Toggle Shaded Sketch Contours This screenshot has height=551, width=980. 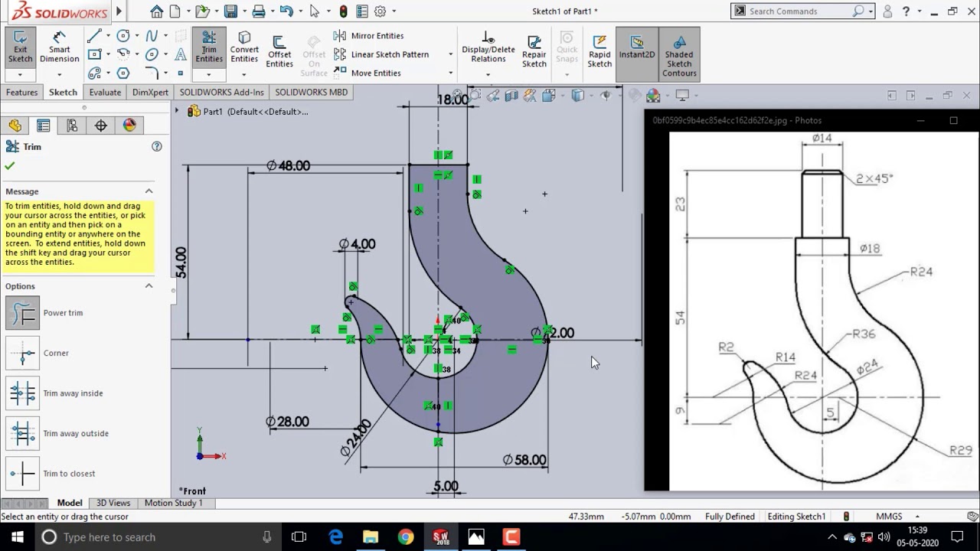click(x=679, y=54)
